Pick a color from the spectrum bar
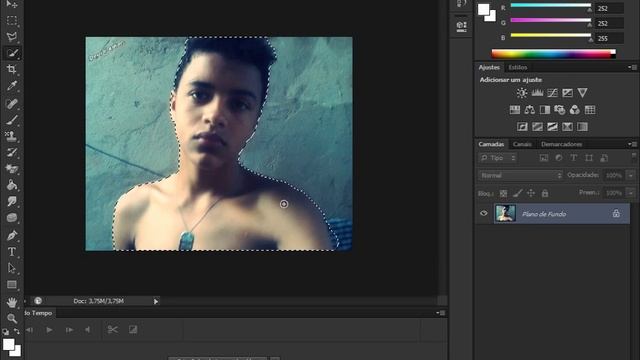Screen dimensions: 640x360 tap(553, 54)
